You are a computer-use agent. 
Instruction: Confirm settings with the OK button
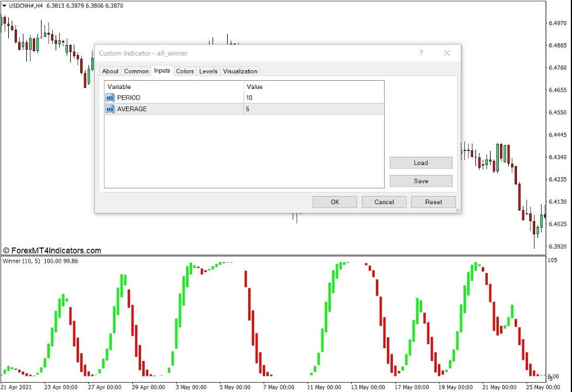pos(334,202)
